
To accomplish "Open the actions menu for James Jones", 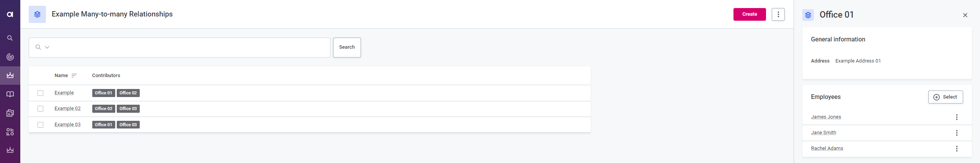I will pyautogui.click(x=956, y=117).
